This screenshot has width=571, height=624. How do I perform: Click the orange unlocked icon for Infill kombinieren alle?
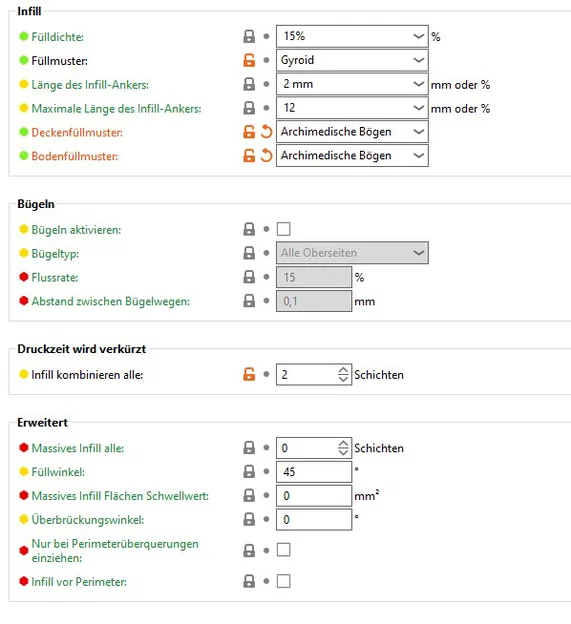[249, 374]
